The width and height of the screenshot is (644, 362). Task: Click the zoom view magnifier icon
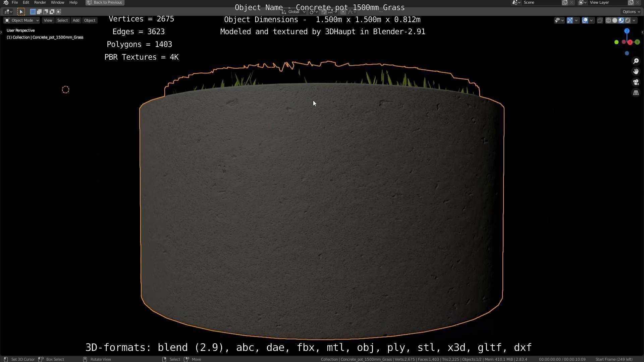coord(636,61)
